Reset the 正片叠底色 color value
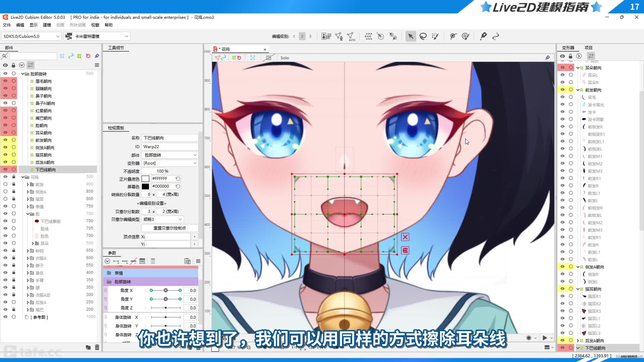The height and width of the screenshot is (362, 644). pyautogui.click(x=178, y=179)
